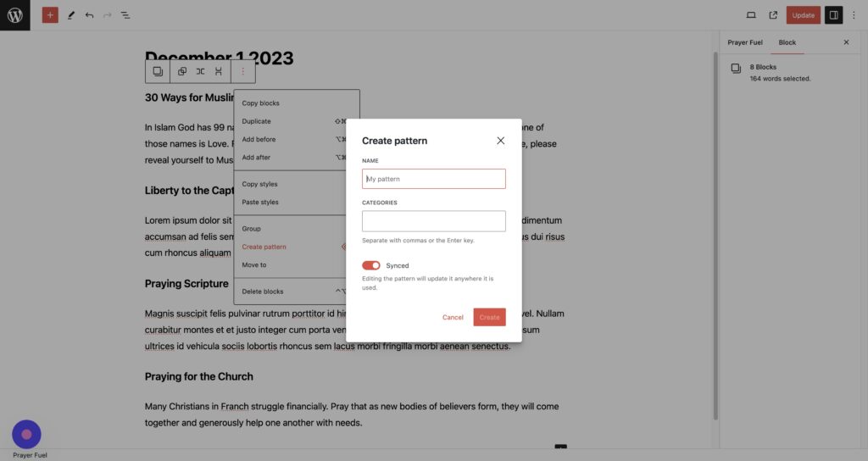
Task: Toggle the Synced switch off
Action: [x=371, y=265]
